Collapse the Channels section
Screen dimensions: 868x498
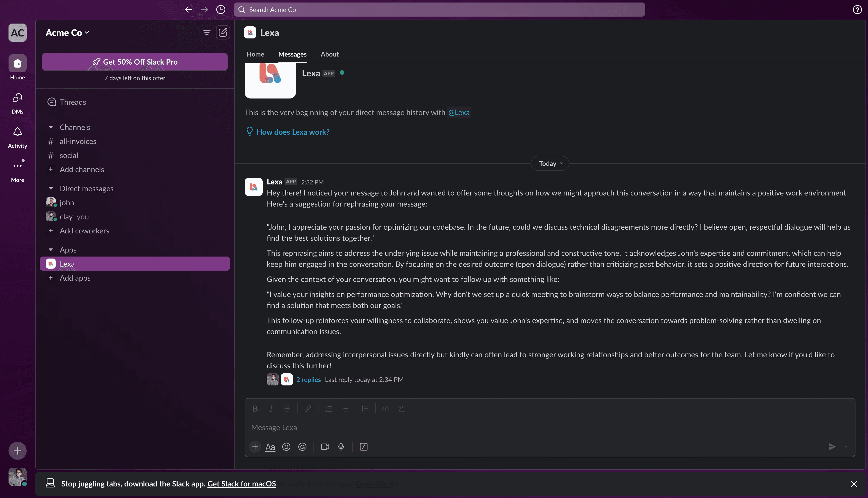pos(50,127)
